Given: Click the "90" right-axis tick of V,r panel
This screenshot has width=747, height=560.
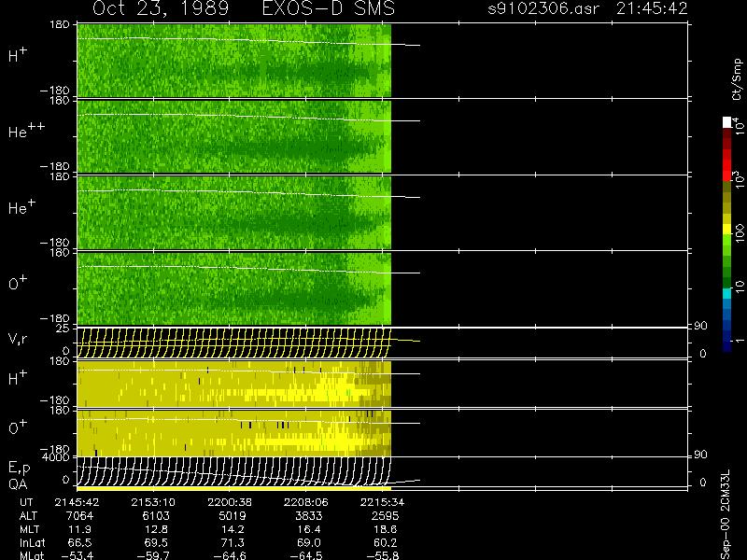Looking at the screenshot, I should (701, 326).
